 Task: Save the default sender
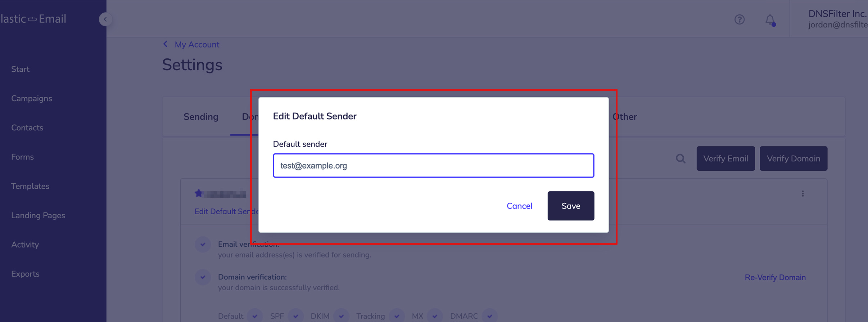571,206
